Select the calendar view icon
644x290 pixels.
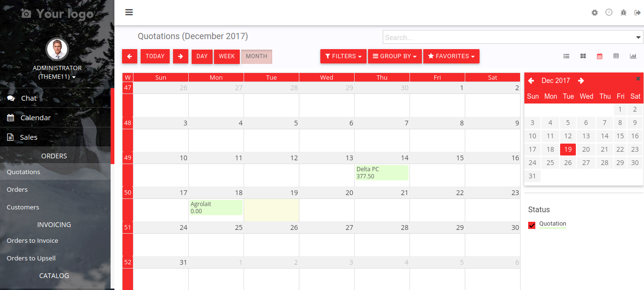(600, 56)
